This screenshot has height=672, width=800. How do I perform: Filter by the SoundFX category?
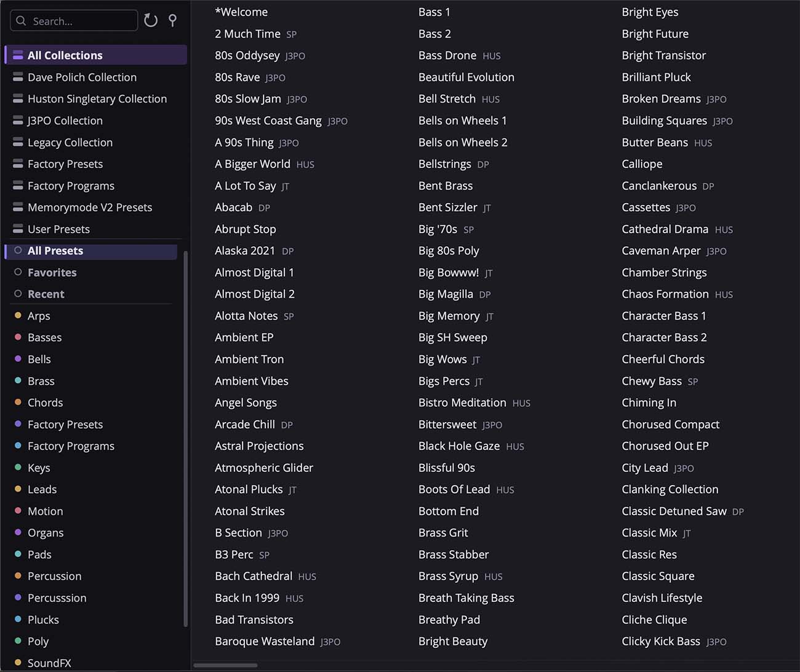(49, 663)
